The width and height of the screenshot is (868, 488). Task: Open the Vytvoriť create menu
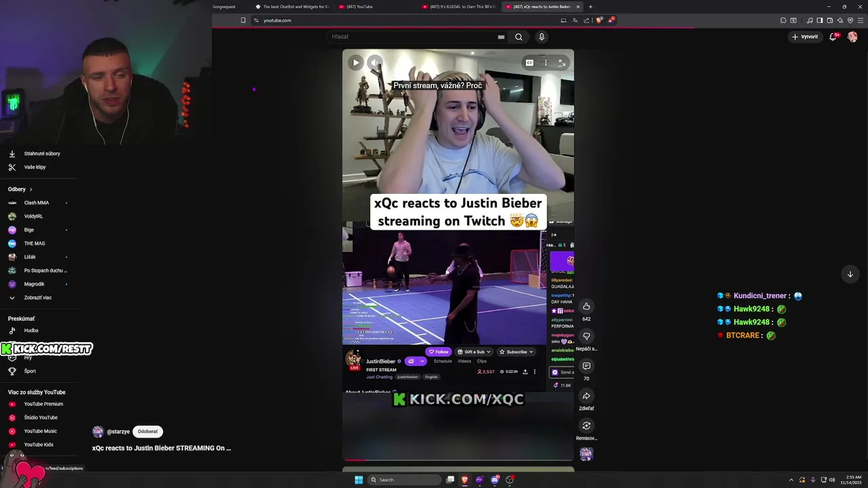point(805,37)
